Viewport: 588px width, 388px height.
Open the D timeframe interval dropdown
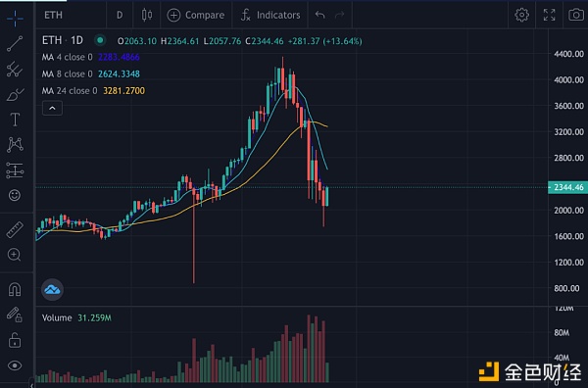[x=120, y=15]
